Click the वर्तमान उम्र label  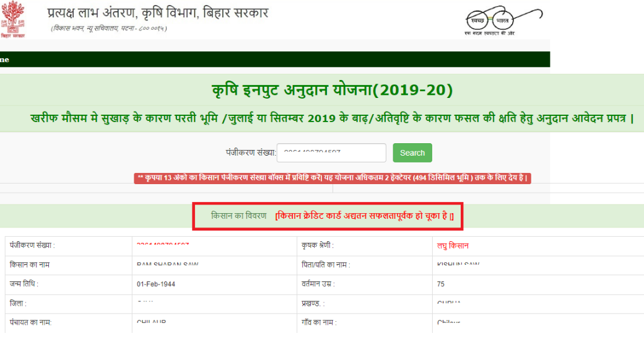coord(318,284)
